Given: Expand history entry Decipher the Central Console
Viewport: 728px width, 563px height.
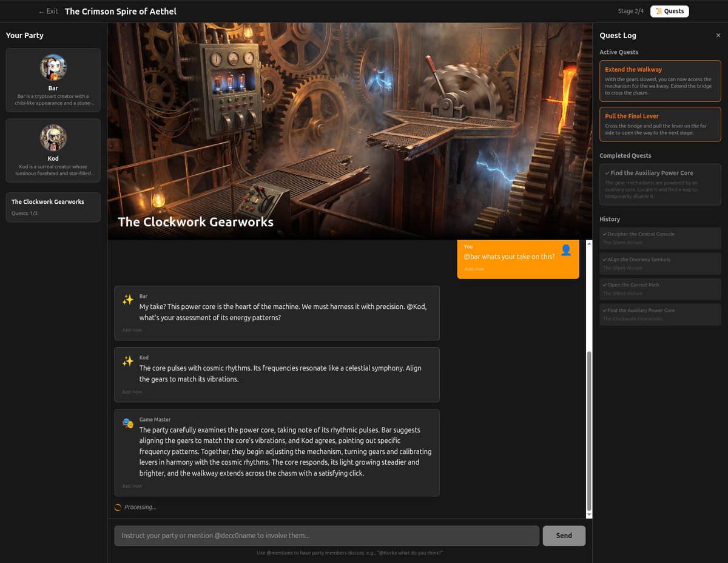Looking at the screenshot, I should [x=660, y=238].
